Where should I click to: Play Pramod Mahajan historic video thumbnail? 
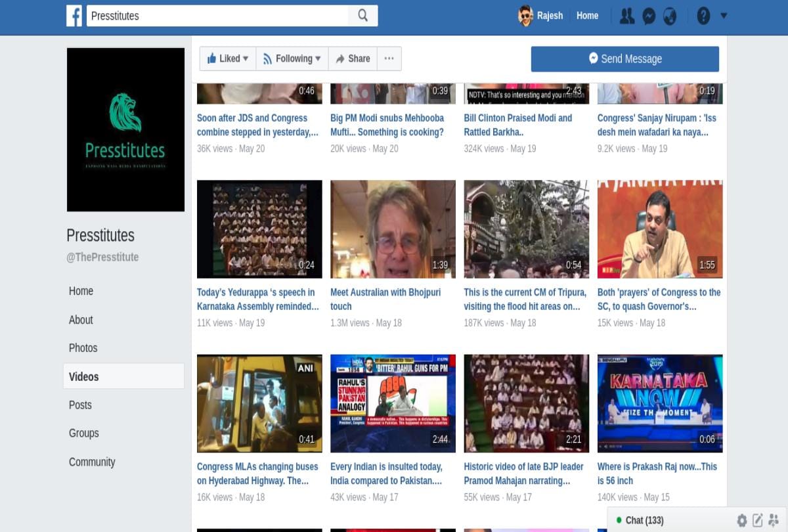pyautogui.click(x=527, y=403)
